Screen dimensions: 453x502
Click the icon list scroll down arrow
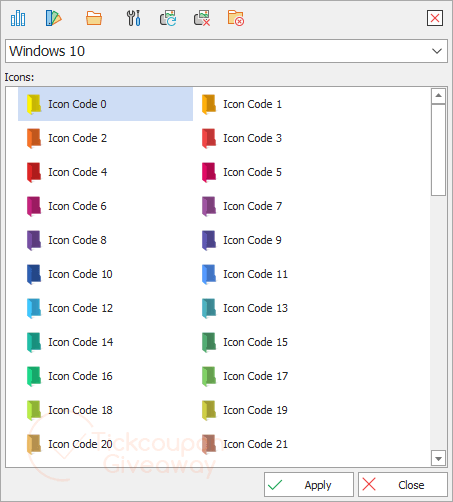(438, 458)
